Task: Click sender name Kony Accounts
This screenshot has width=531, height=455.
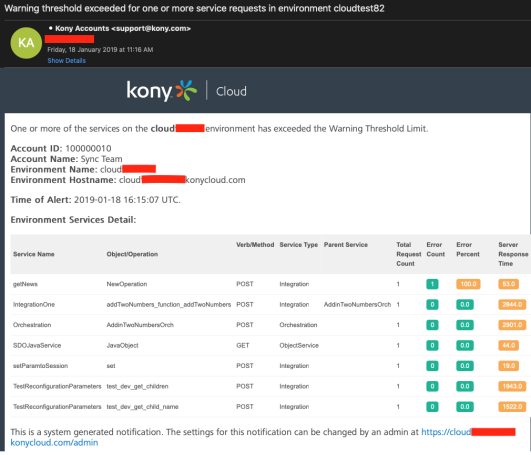Action: 82,28
